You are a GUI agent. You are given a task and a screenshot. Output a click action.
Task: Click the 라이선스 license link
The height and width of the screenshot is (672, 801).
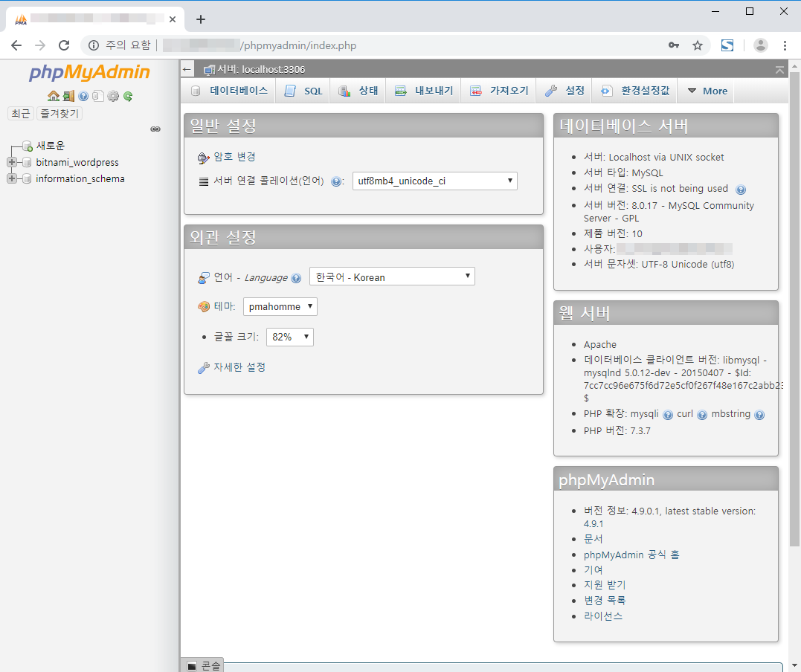click(x=603, y=616)
